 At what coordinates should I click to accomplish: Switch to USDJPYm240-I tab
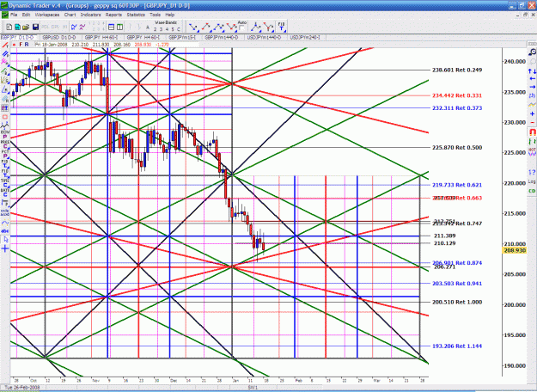(305, 37)
